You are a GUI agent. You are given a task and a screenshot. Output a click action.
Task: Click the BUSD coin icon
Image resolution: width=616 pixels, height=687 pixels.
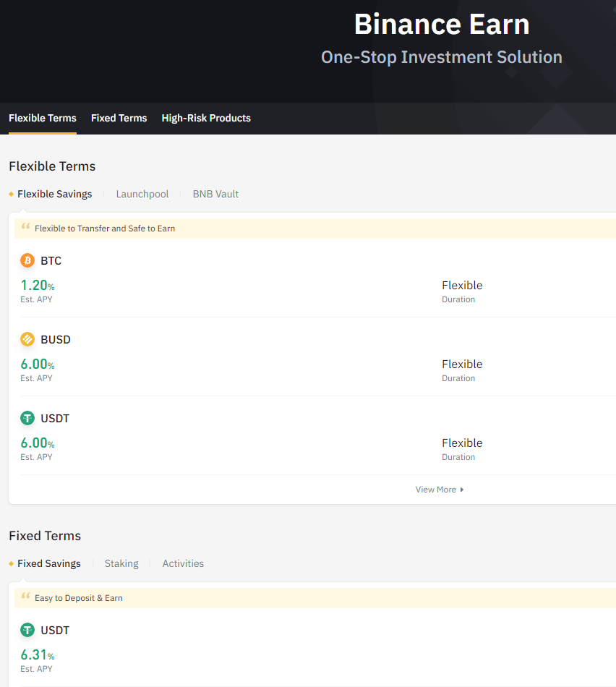27,339
